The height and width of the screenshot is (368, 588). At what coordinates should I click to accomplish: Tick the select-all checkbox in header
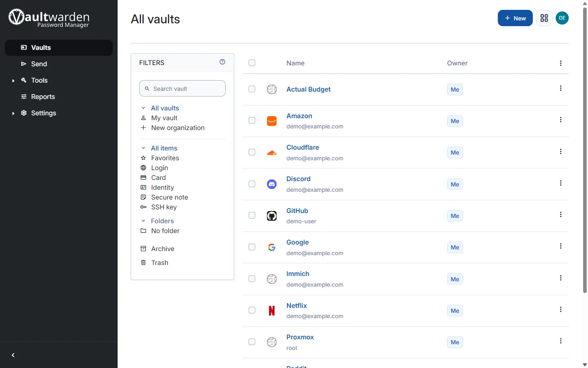click(x=252, y=63)
